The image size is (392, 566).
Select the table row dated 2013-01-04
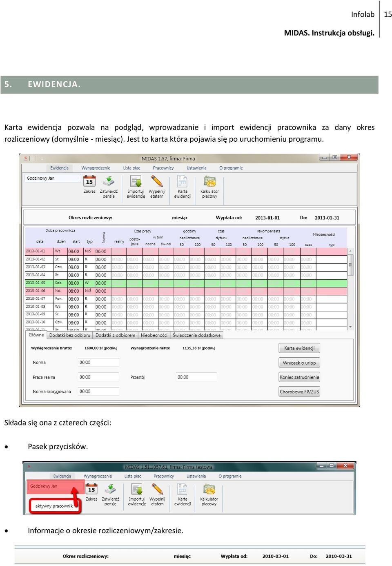186,275
